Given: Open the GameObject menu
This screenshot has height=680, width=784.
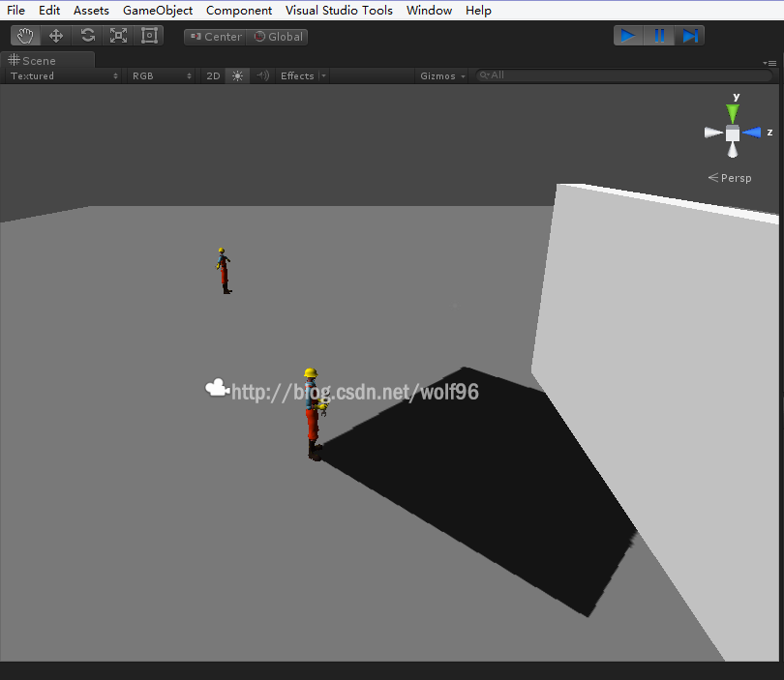Looking at the screenshot, I should pyautogui.click(x=158, y=11).
